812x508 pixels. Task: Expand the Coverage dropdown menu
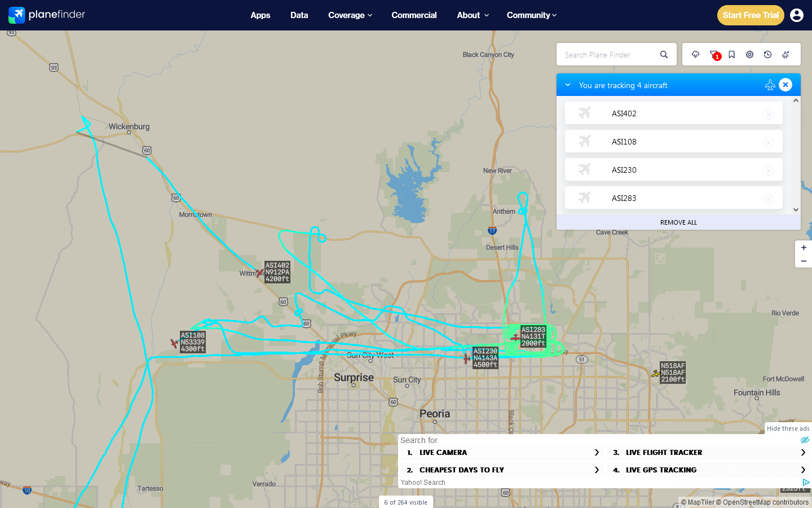tap(350, 15)
